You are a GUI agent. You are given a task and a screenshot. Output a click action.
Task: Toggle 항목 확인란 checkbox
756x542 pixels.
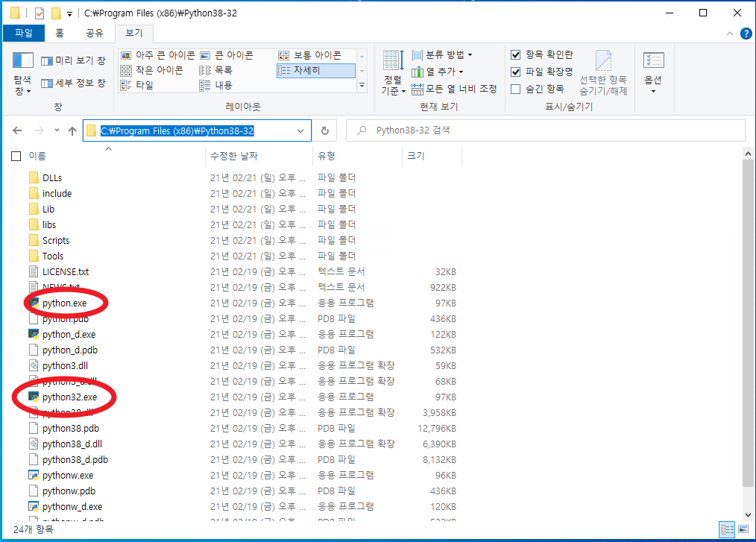coord(515,55)
